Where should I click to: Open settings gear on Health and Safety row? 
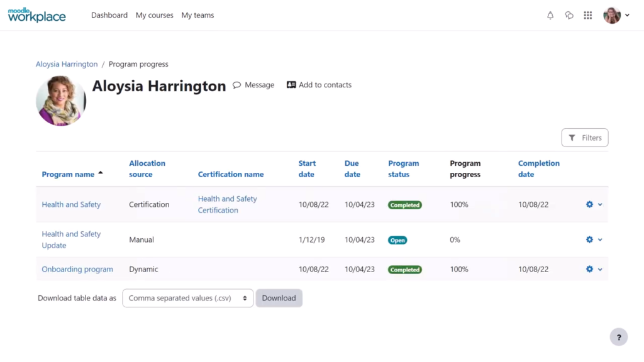(x=589, y=204)
